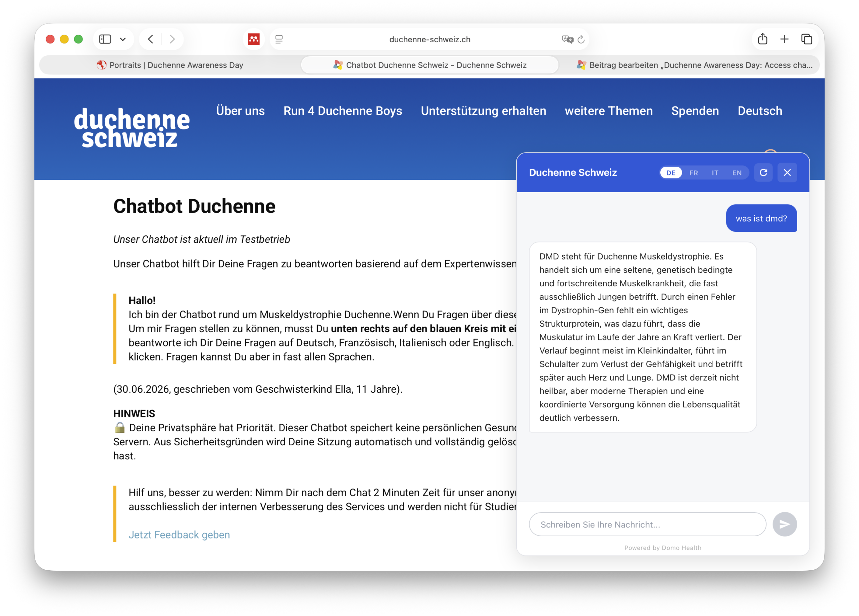This screenshot has width=859, height=616.
Task: Open the red Mendeley extension icon
Action: pyautogui.click(x=253, y=39)
